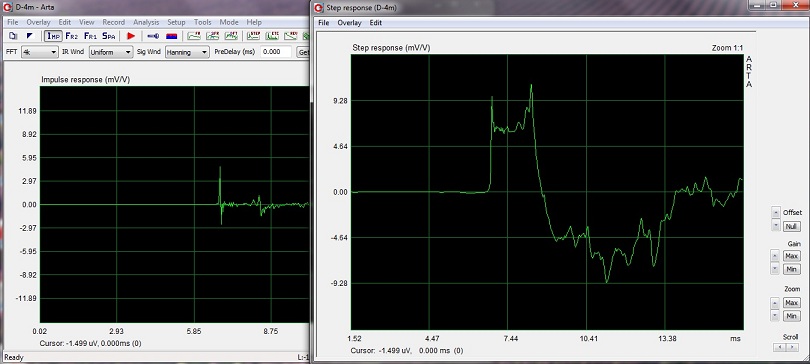Open the smoothed frequency response (SFR) icon
810x364 pixels.
tap(212, 36)
